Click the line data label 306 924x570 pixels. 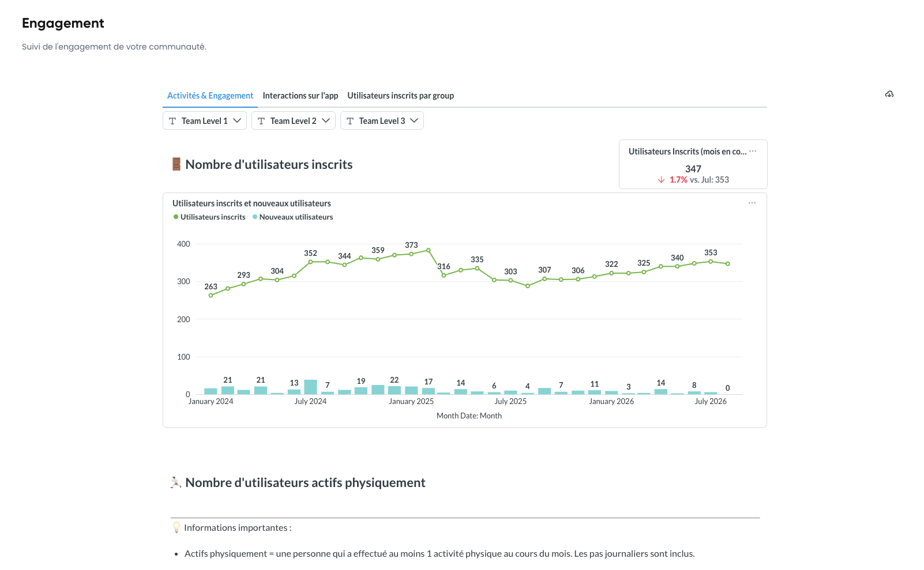pyautogui.click(x=578, y=270)
